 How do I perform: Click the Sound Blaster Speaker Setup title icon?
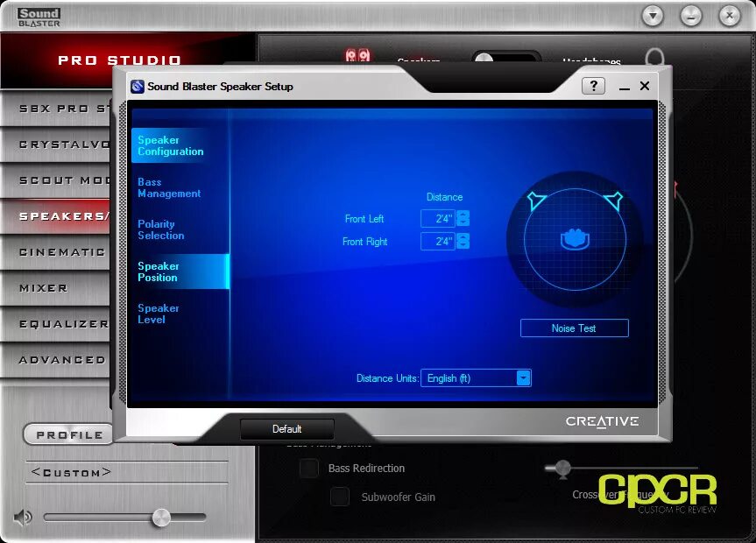click(x=138, y=87)
